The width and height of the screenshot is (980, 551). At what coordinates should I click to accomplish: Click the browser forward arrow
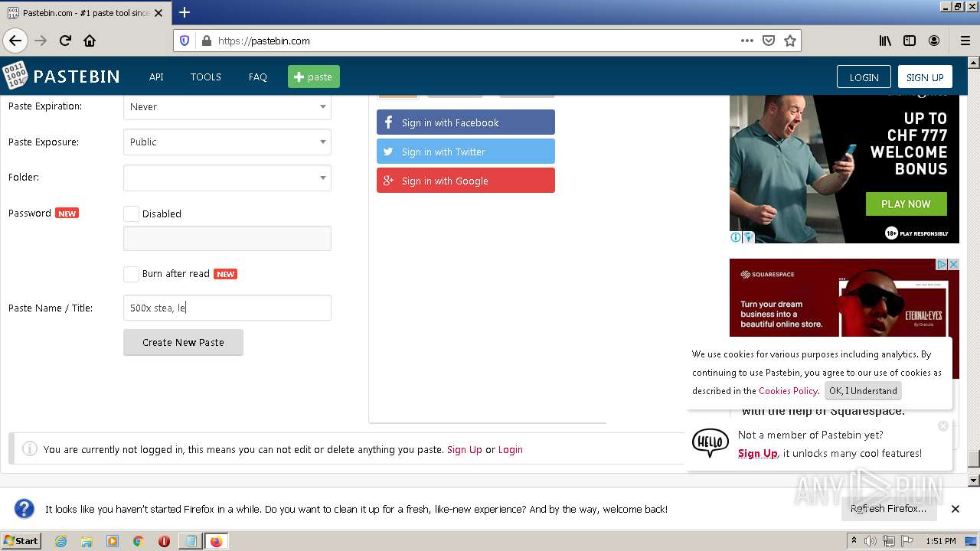(41, 41)
